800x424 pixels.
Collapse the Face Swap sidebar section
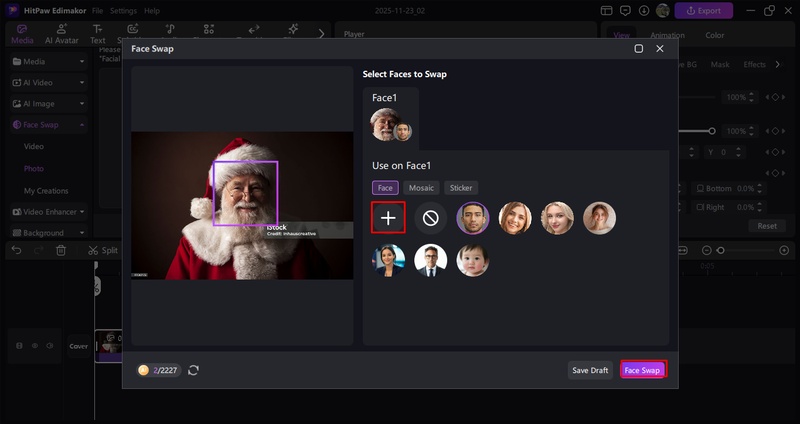pyautogui.click(x=48, y=124)
